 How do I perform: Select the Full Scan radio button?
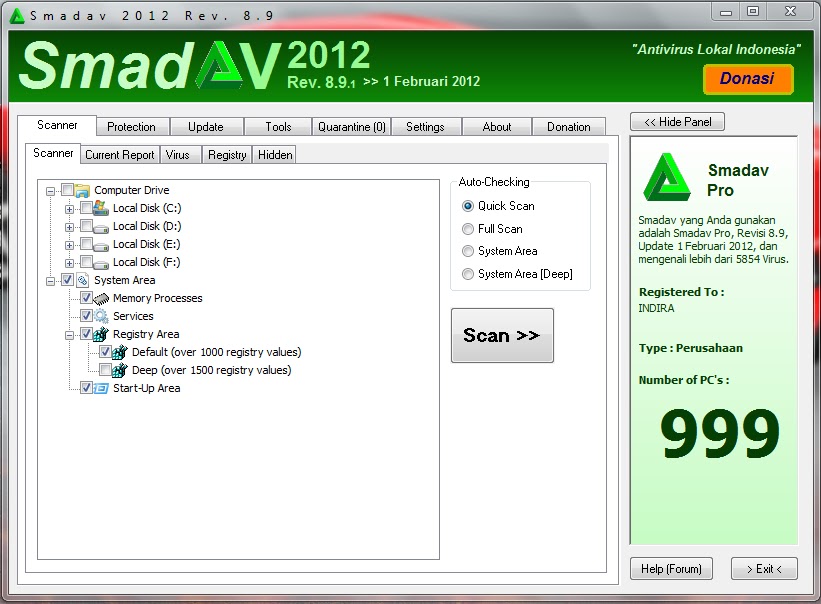click(467, 228)
